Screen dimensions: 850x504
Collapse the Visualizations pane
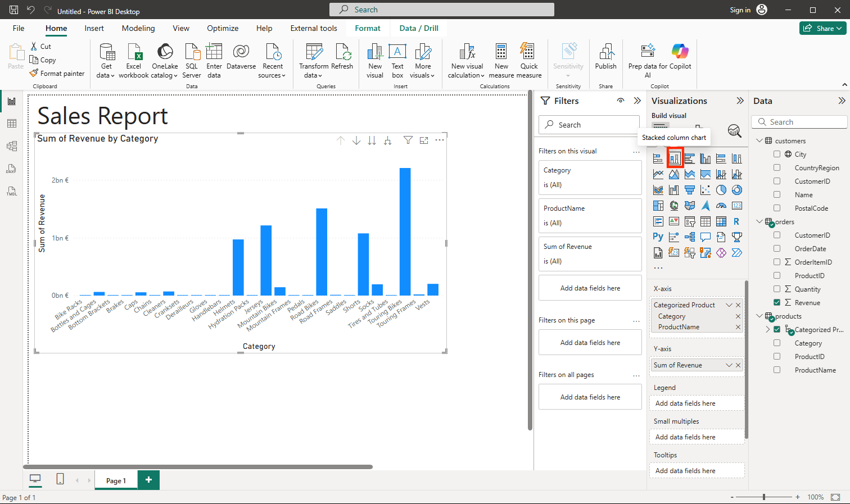pyautogui.click(x=740, y=101)
